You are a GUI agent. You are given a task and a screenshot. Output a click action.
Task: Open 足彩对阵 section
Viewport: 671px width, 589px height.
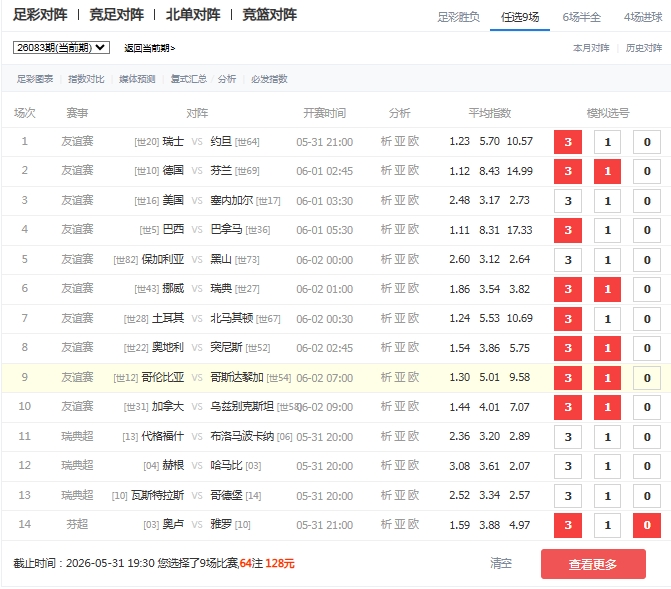pos(40,15)
